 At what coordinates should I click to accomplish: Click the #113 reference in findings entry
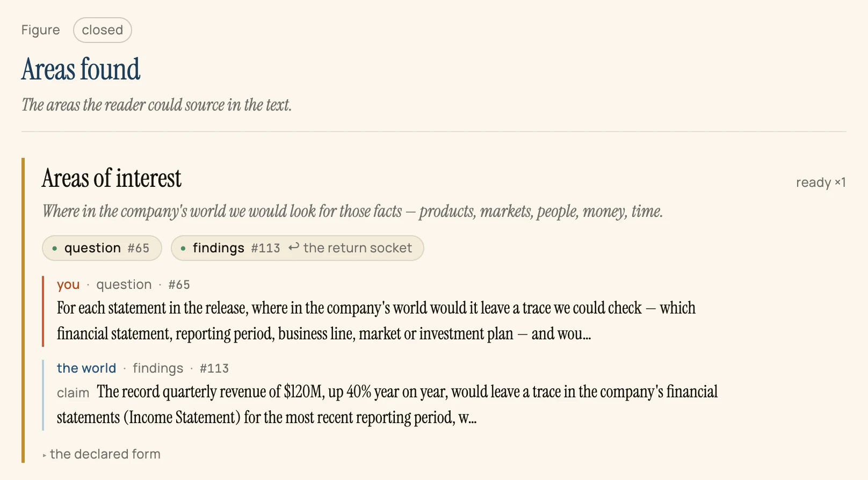214,368
